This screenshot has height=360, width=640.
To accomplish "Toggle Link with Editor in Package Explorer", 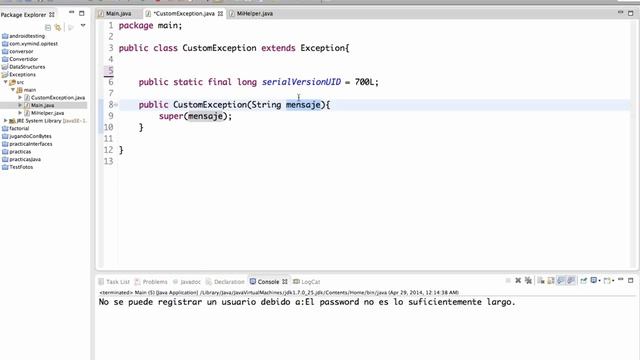I will pyautogui.click(x=58, y=27).
